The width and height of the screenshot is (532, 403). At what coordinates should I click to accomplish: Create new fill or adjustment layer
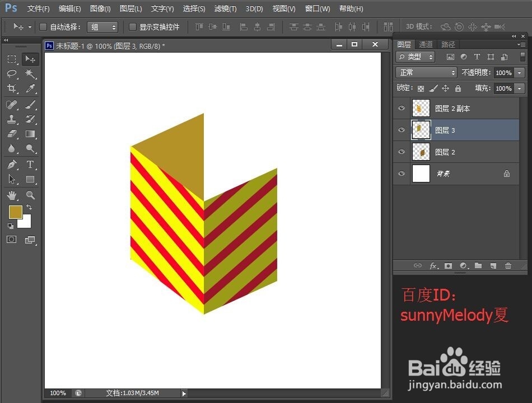[464, 266]
